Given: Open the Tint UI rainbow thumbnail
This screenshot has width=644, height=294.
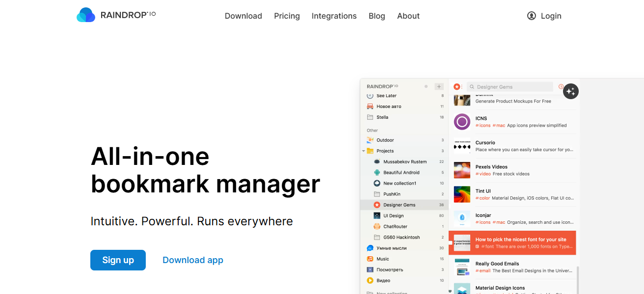Looking at the screenshot, I should point(462,194).
